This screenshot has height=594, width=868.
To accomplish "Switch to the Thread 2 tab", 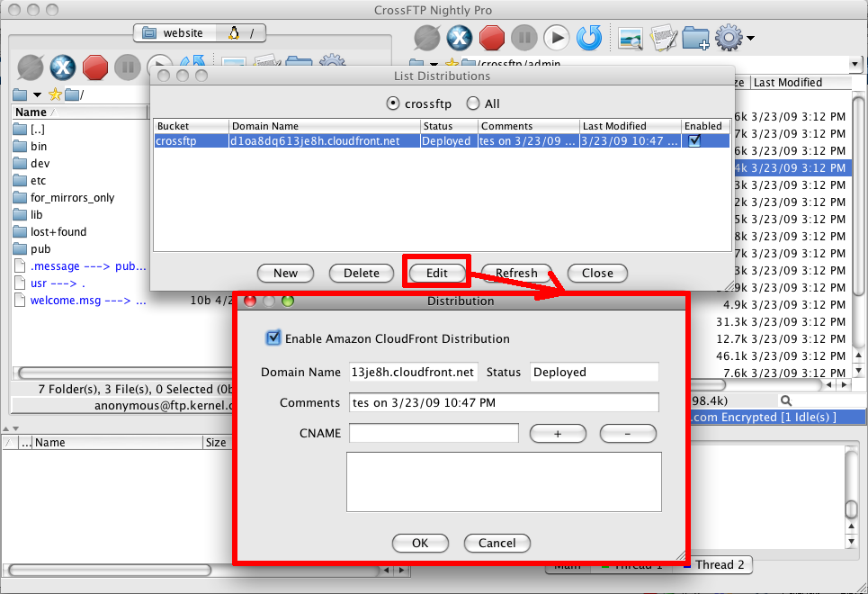I will pyautogui.click(x=714, y=564).
